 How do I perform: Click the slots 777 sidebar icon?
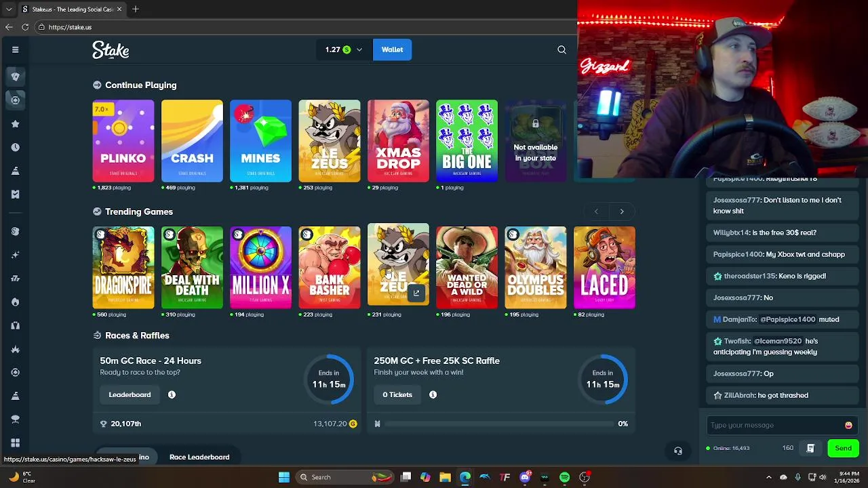click(x=15, y=278)
